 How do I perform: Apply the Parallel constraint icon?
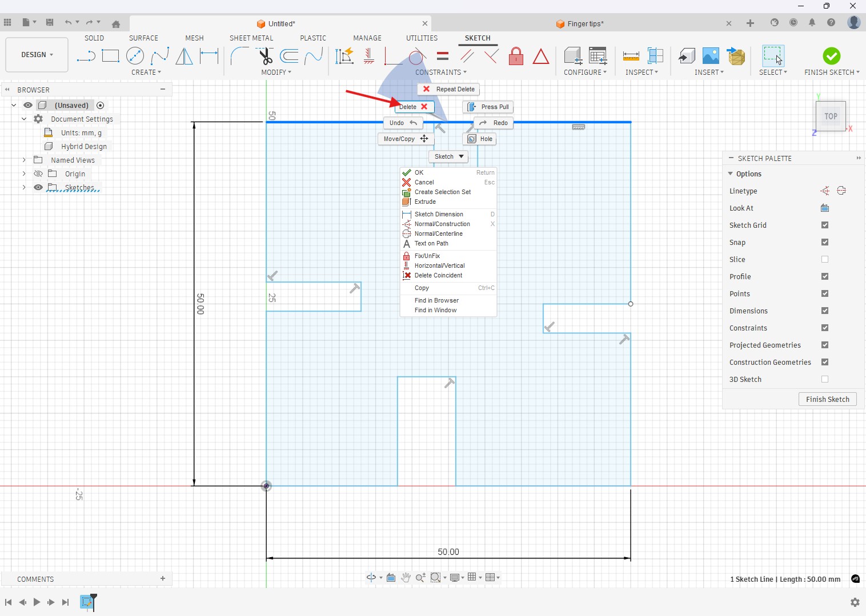click(467, 56)
